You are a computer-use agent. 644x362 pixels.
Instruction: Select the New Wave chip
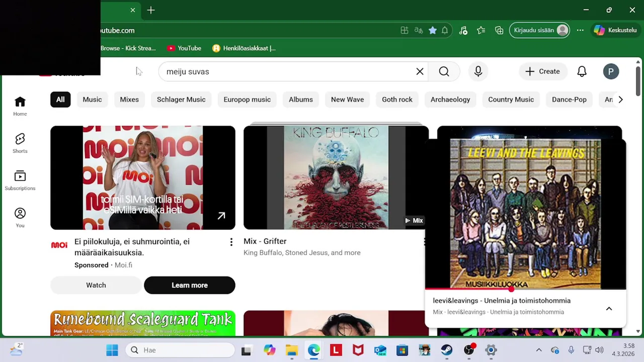point(347,100)
